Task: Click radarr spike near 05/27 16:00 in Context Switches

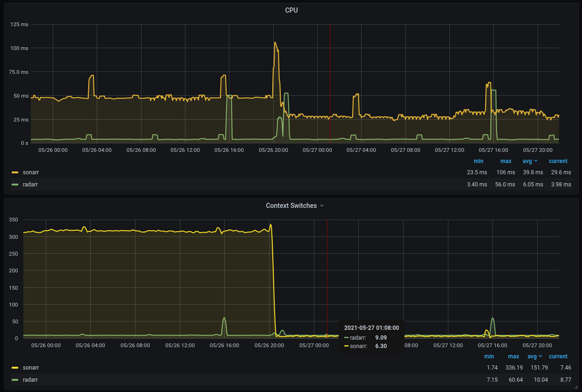Action: (x=492, y=319)
